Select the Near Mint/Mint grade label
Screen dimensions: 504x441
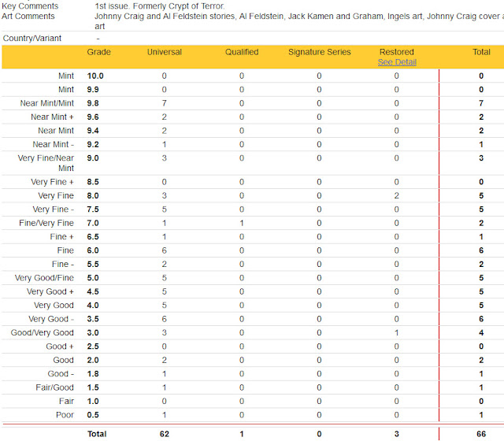(x=47, y=103)
